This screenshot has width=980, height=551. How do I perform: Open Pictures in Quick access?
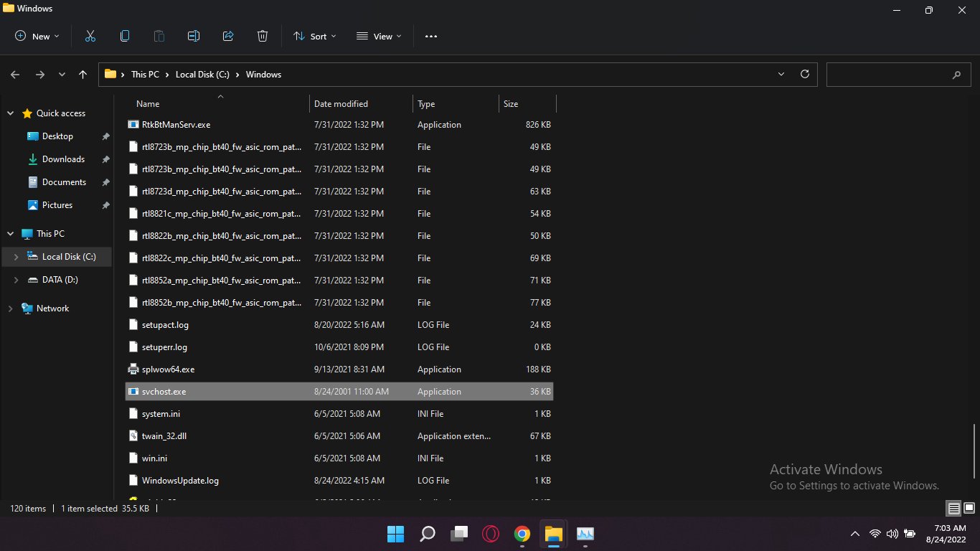tap(57, 205)
